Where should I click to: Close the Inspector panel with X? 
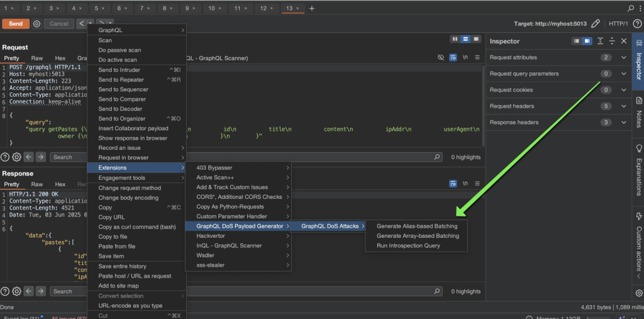(x=624, y=41)
